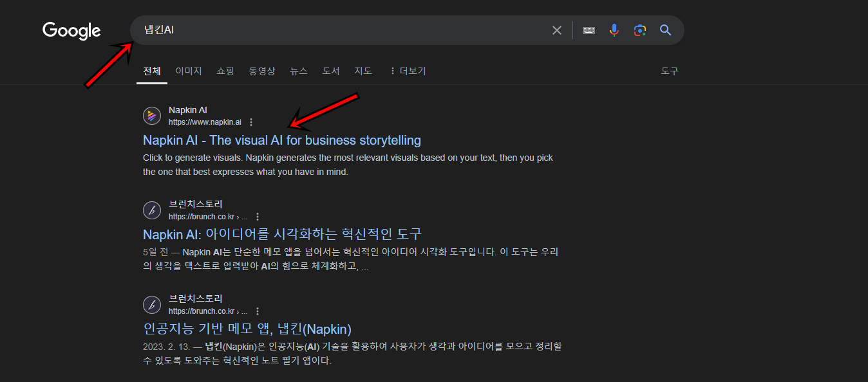This screenshot has width=868, height=382.
Task: Click the snippet starting with Click to generate visuals
Action: click(x=348, y=165)
